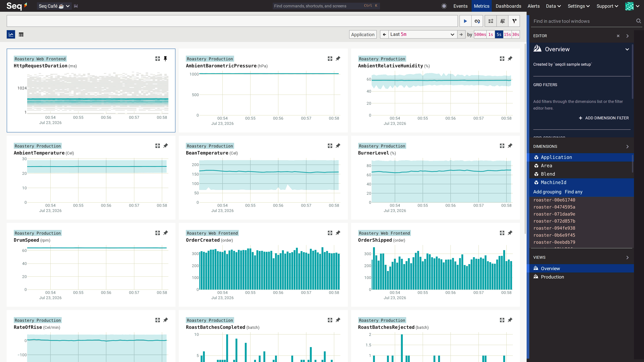Click Find any for MachineId
Viewport: 644px width, 362px height.
574,192
